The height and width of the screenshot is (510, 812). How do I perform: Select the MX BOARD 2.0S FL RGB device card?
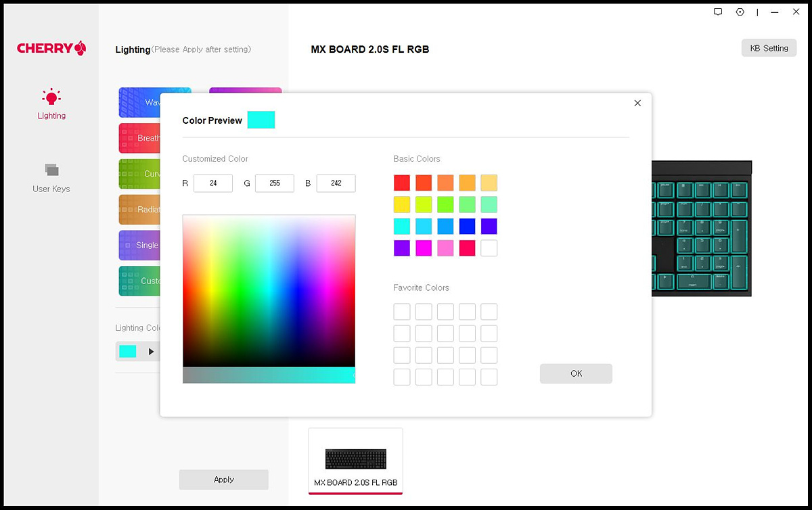pyautogui.click(x=355, y=461)
